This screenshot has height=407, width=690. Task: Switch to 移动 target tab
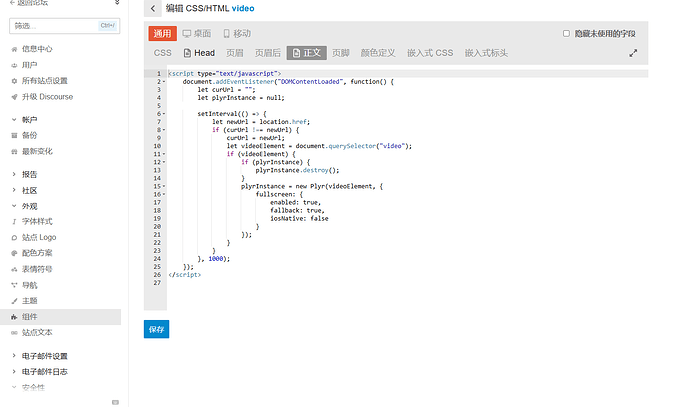(237, 33)
